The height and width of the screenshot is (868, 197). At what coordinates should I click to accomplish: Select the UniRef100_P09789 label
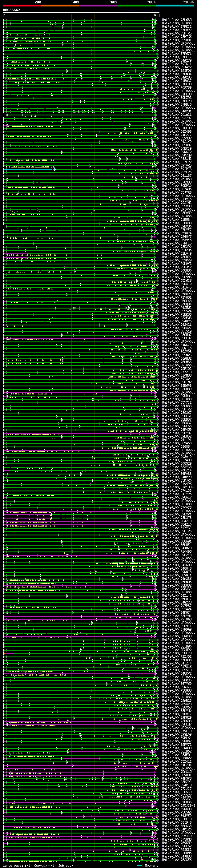pyautogui.click(x=176, y=88)
